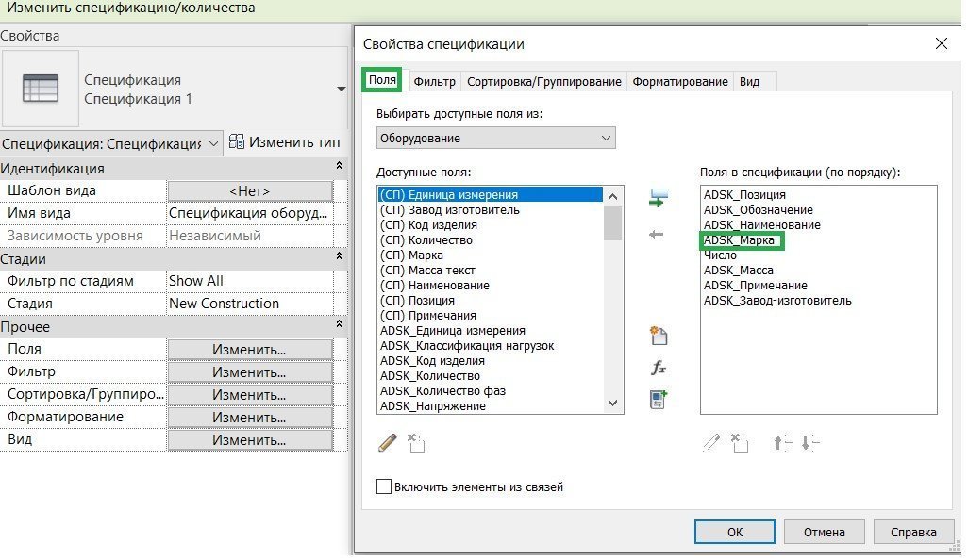
Task: Collapse the Идентификация section
Action: (339, 168)
